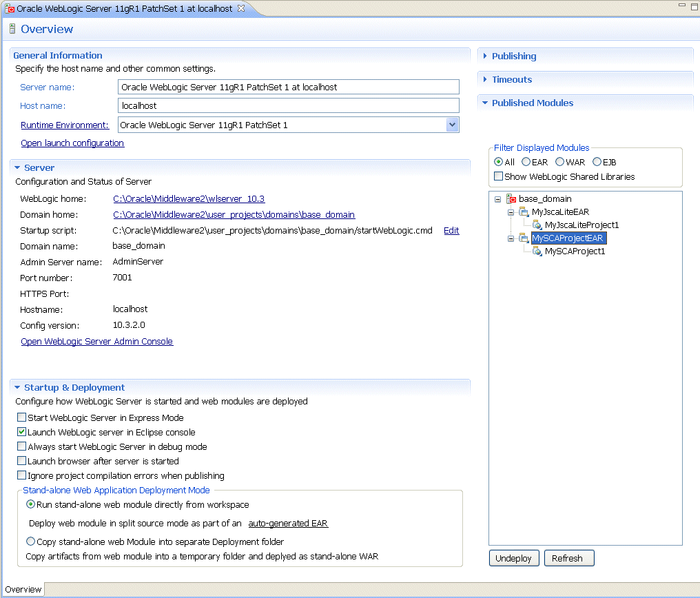Click the config version 10.3.2.0
Screen dimensions: 700x598
(129, 325)
